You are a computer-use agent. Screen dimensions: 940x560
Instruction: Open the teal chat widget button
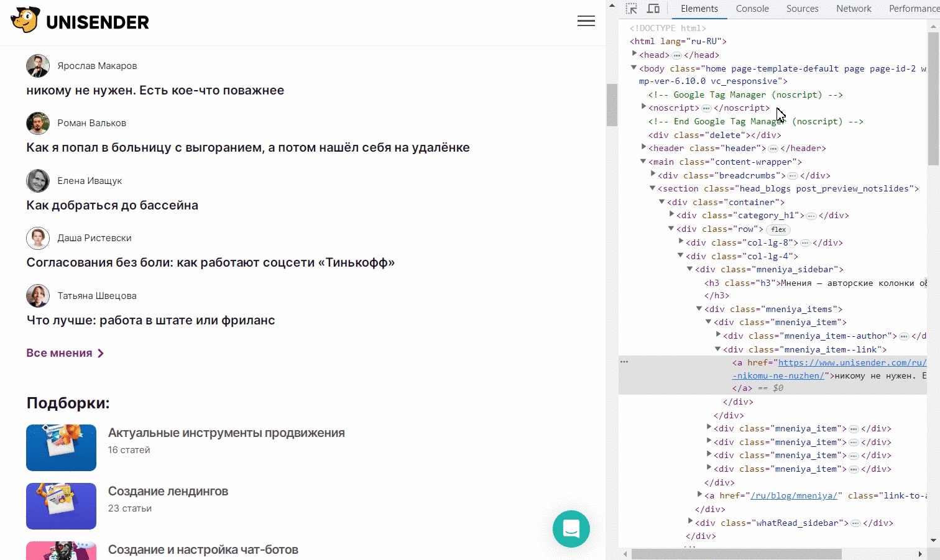click(571, 529)
